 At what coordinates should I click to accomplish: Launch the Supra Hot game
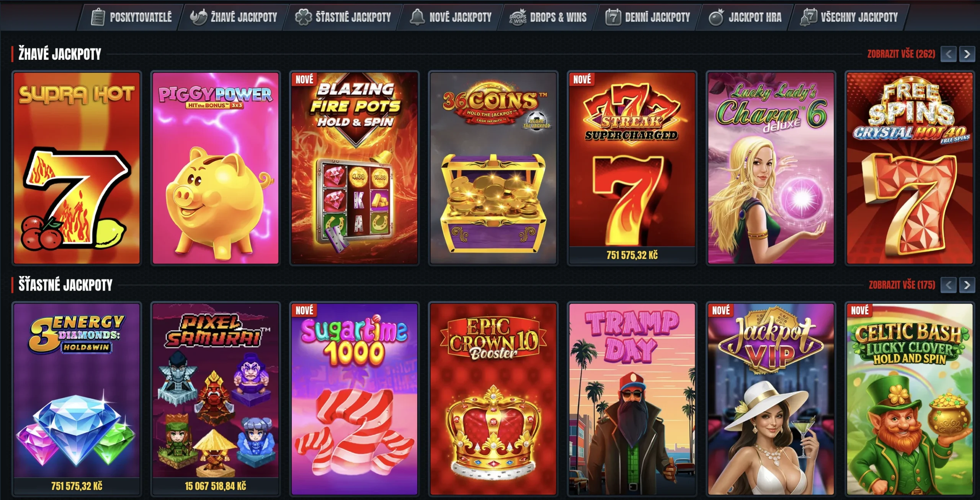pyautogui.click(x=77, y=168)
